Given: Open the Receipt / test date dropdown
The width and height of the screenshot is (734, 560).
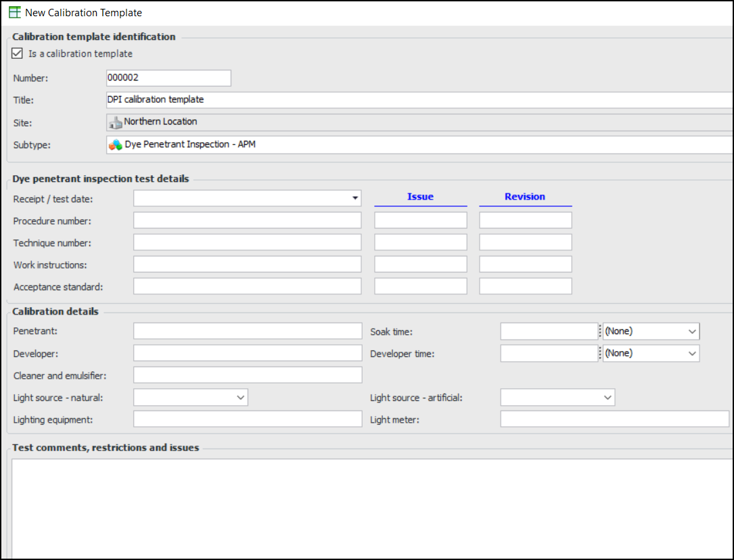Looking at the screenshot, I should tap(354, 198).
